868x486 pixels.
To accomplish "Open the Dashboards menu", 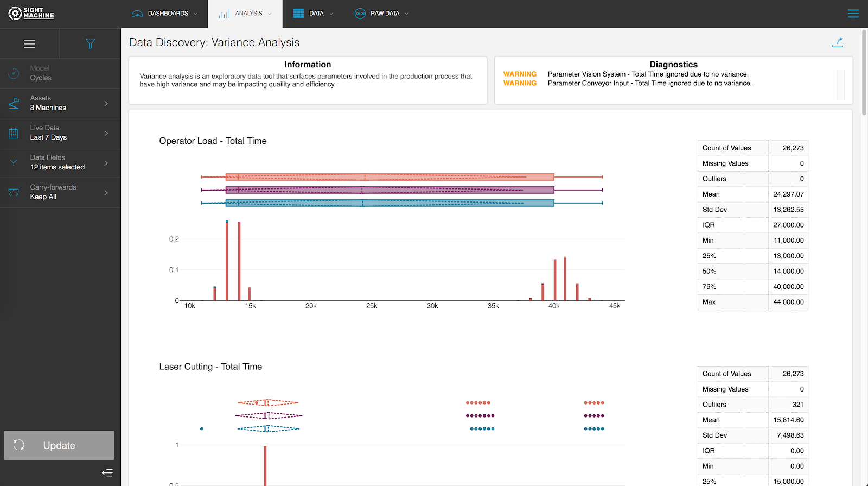I will click(165, 14).
